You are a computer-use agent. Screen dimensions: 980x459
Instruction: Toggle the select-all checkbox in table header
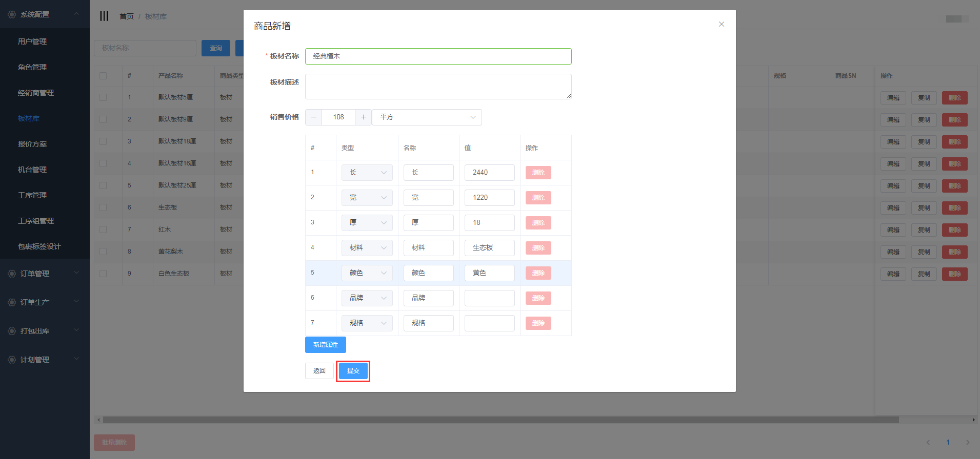[103, 76]
